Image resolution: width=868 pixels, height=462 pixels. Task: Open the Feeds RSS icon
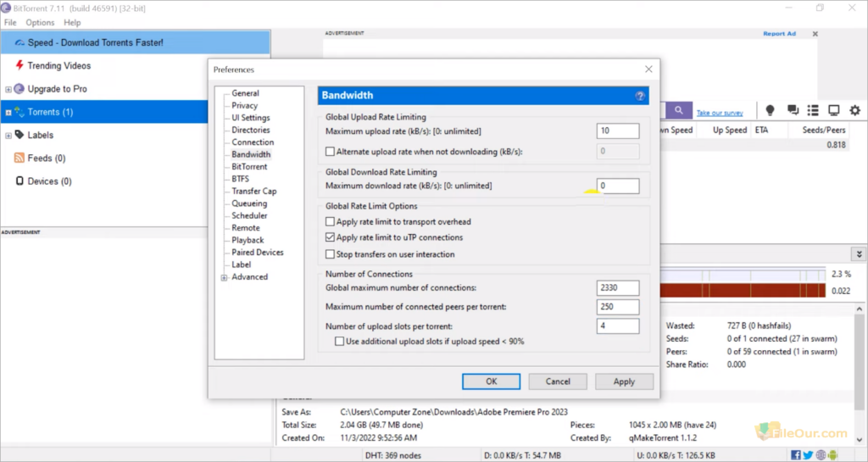[x=19, y=158]
